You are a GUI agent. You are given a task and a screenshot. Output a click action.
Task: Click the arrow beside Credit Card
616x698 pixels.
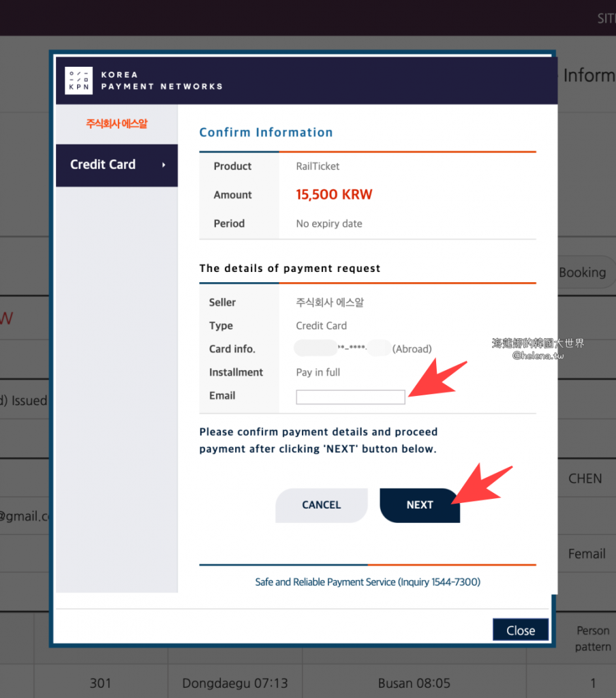click(x=164, y=165)
